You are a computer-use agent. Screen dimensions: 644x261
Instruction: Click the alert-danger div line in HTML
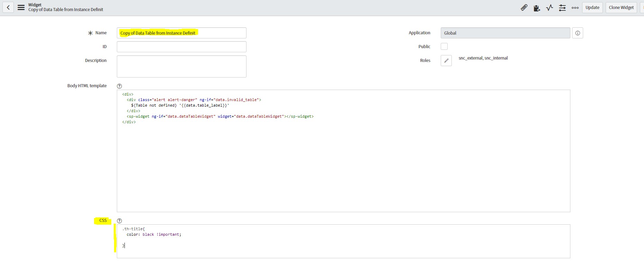point(194,100)
